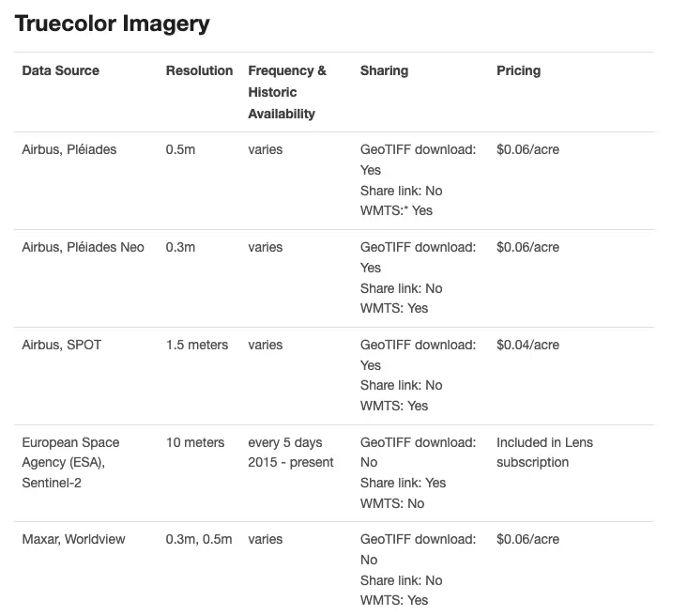Click the Frequency & Historic Availability header
Image resolution: width=687 pixels, height=616 pixels.
(x=287, y=92)
